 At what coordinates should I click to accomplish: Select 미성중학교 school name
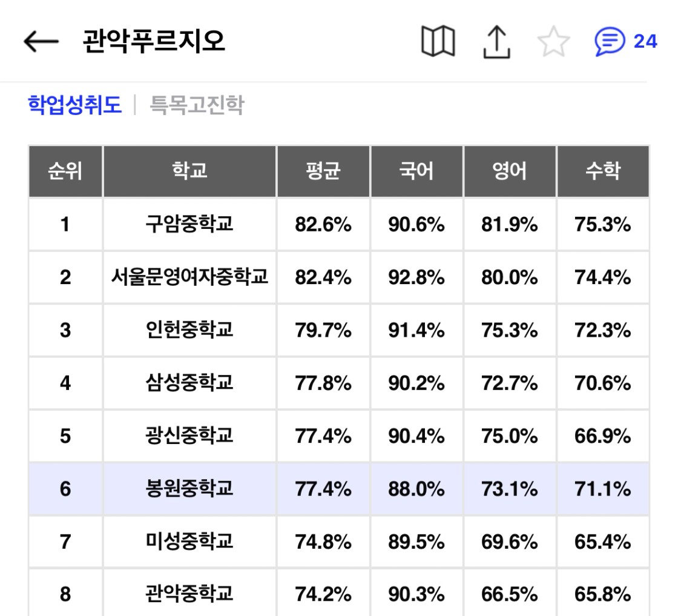coord(189,541)
